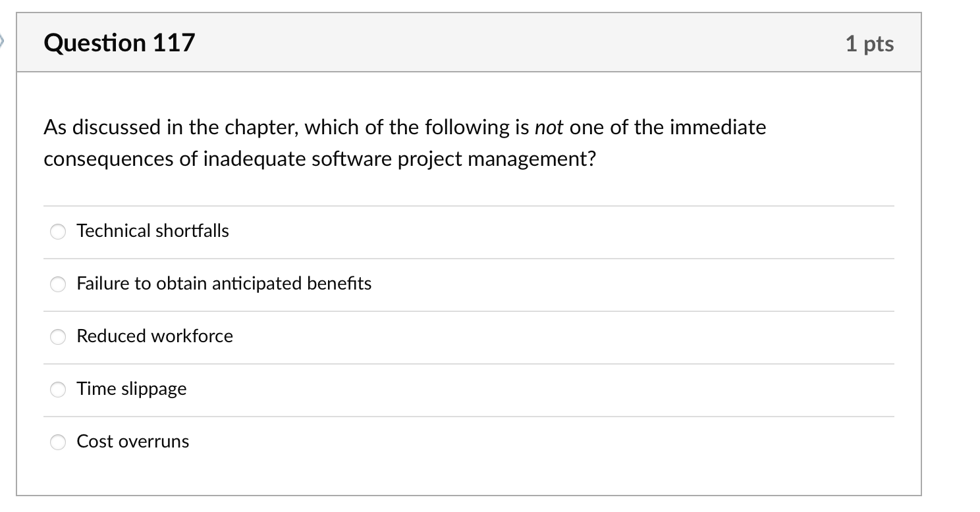Click the Failure to obtain anticipated benefits label
The width and height of the screenshot is (980, 512).
pos(224,284)
